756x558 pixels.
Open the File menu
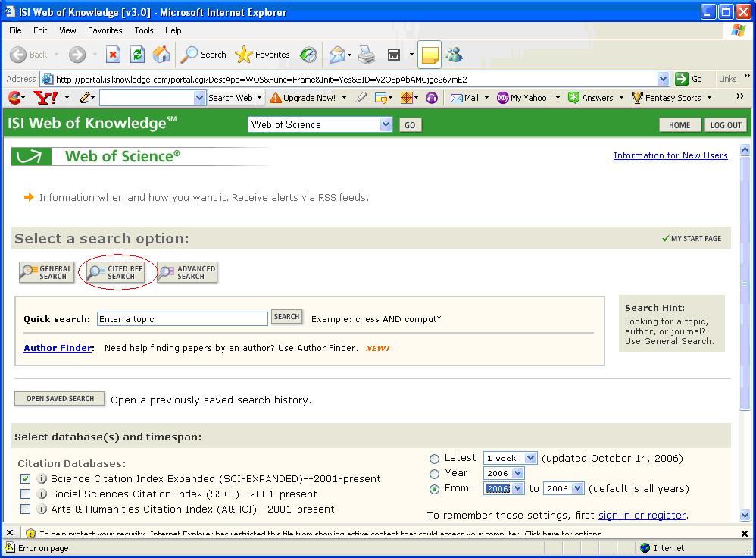click(15, 30)
